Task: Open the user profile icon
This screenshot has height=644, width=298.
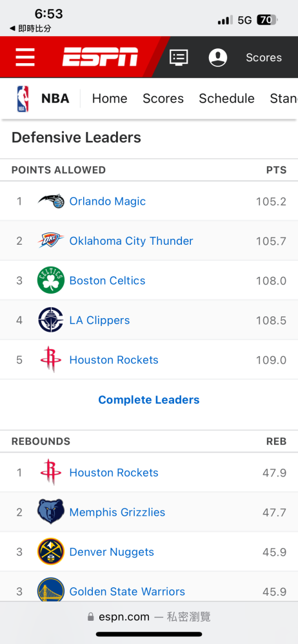Action: pos(218,57)
